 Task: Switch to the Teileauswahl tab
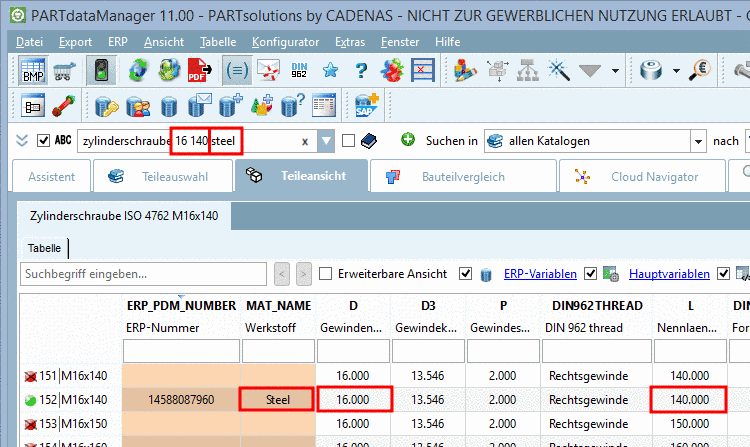163,176
